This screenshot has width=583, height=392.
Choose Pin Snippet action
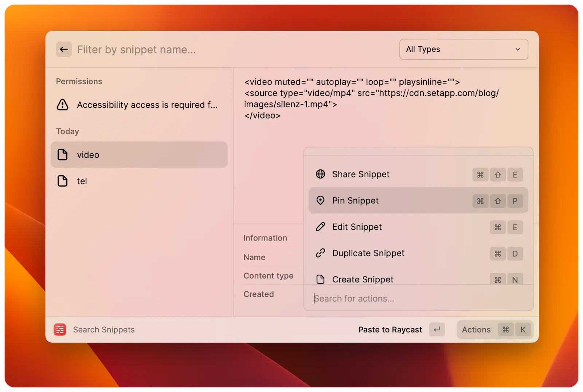[418, 200]
